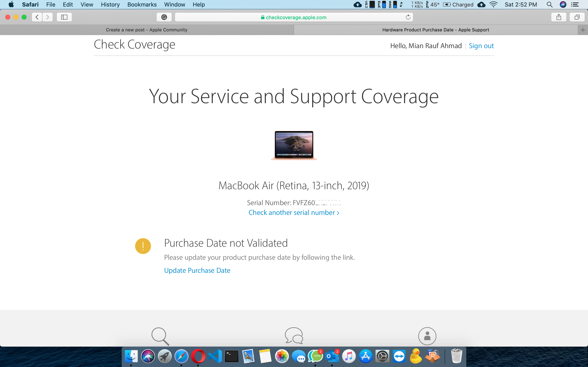Show all tabs overview button
Screen dimensions: 588x367
577,17
